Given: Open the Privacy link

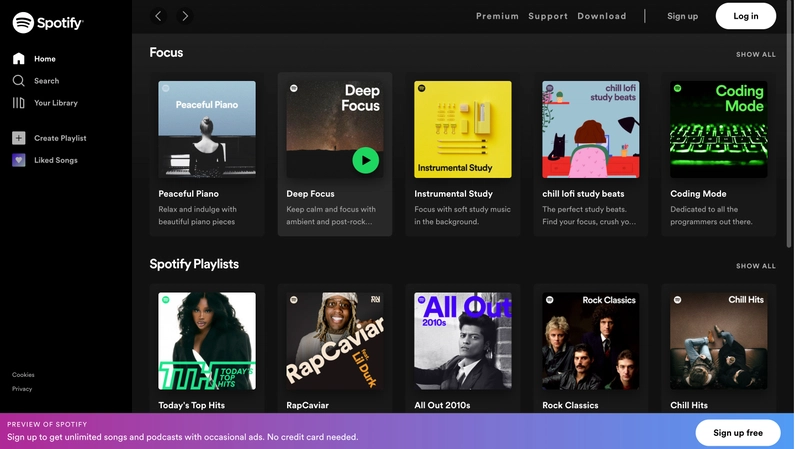Looking at the screenshot, I should (x=22, y=389).
